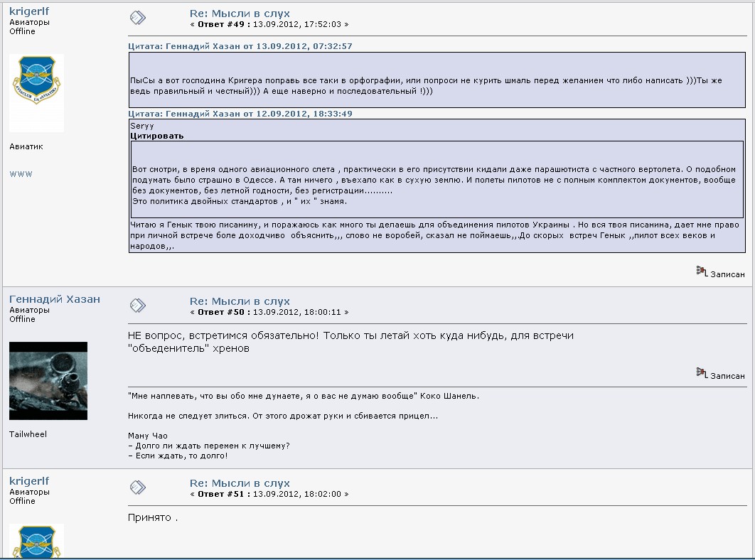The height and width of the screenshot is (560, 755).
Task: Open the Геннадий Хазан profile link
Action: coord(55,299)
